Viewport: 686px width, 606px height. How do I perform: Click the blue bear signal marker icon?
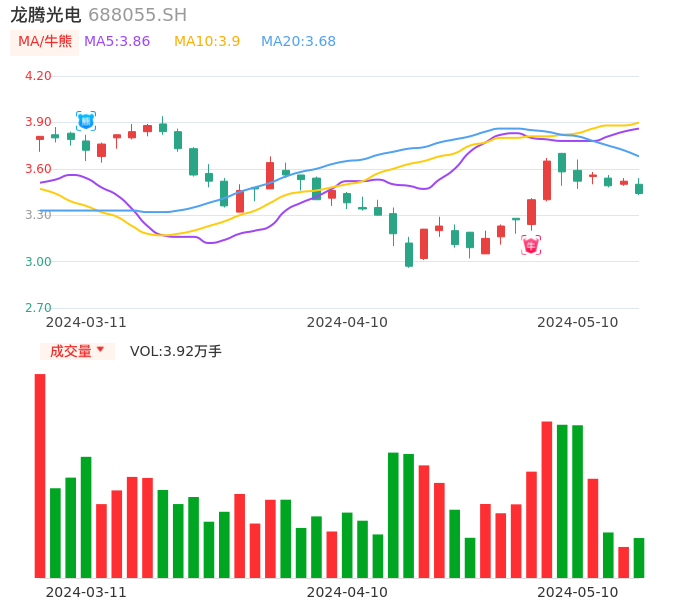86,121
